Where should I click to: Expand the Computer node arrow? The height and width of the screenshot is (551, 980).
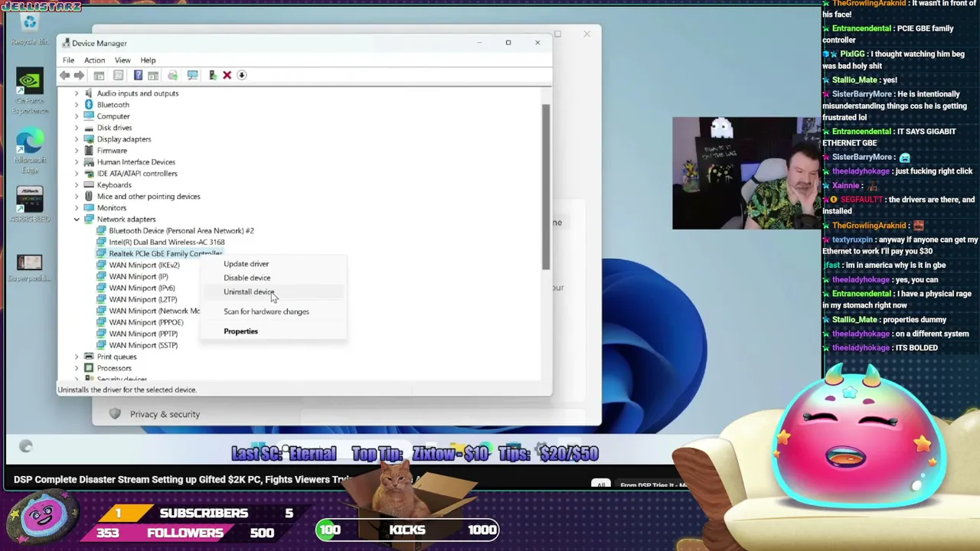[76, 116]
